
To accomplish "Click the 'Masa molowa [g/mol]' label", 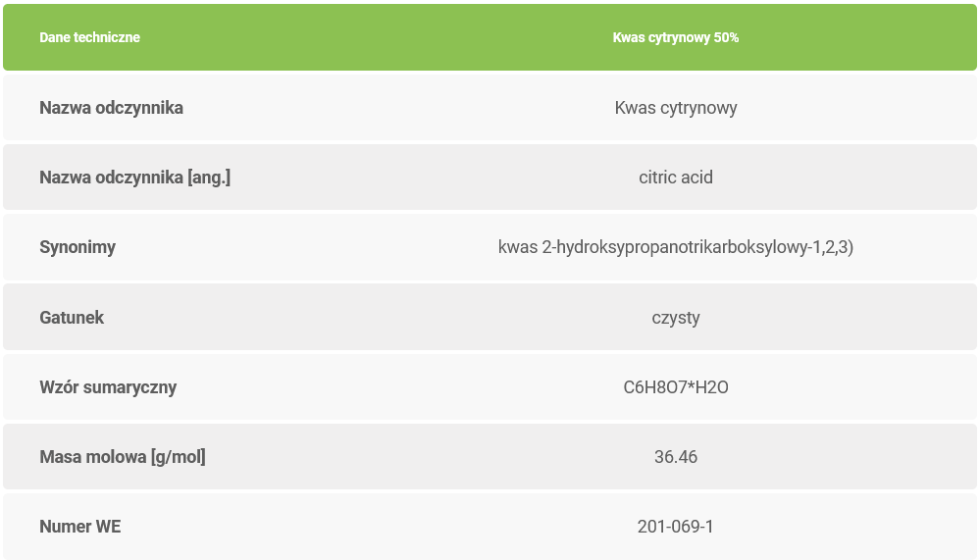I will click(123, 457).
